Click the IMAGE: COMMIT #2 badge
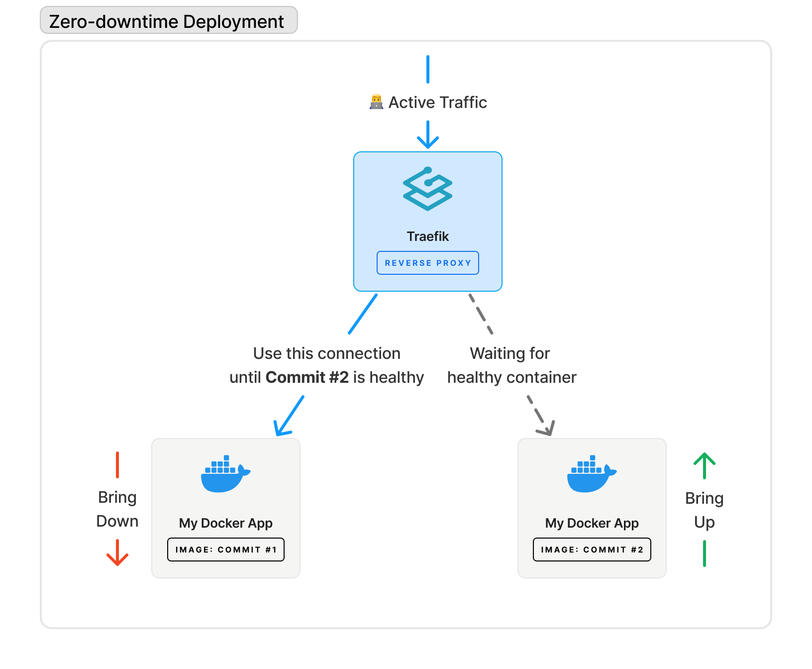The height and width of the screenshot is (669, 812). pos(591,550)
